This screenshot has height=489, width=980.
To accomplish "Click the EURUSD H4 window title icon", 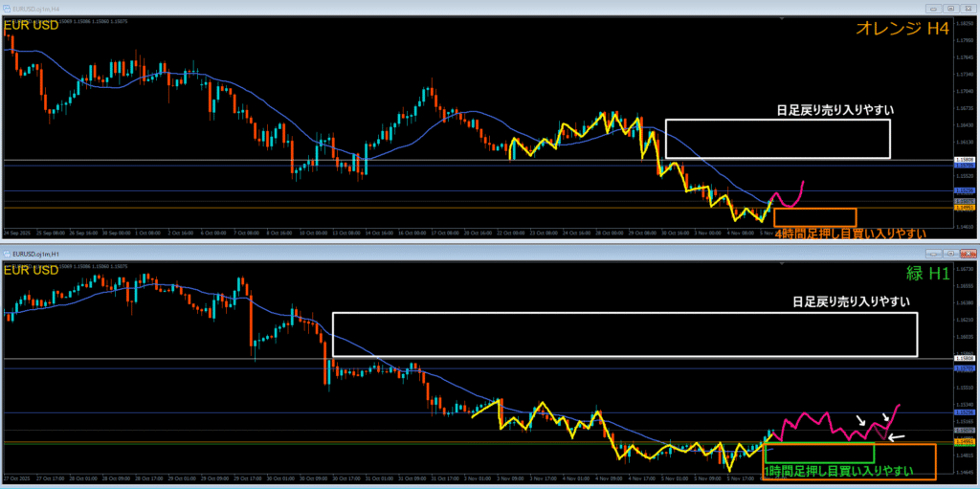I will click(x=6, y=8).
